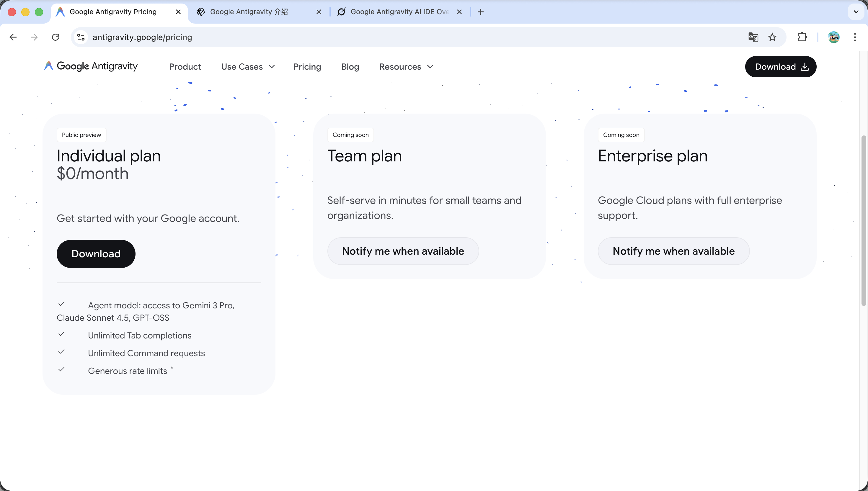This screenshot has width=868, height=491.
Task: Click the address bar URL field
Action: click(405, 37)
